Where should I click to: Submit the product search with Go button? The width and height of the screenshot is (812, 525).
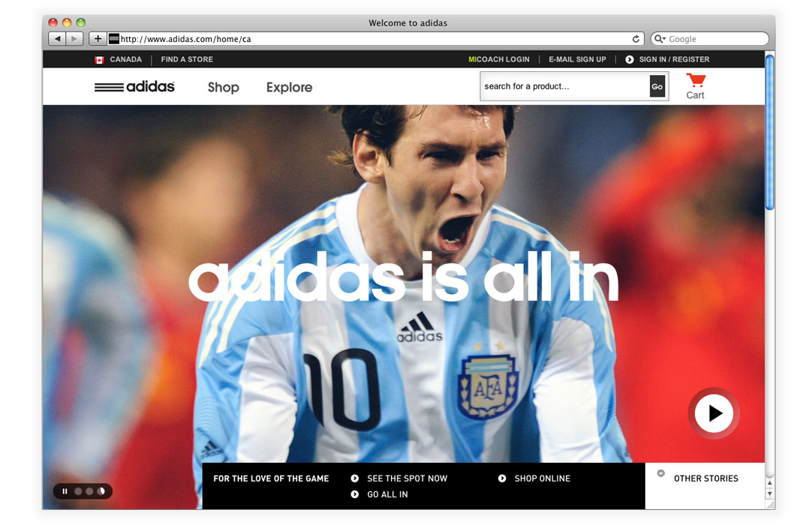(x=657, y=86)
